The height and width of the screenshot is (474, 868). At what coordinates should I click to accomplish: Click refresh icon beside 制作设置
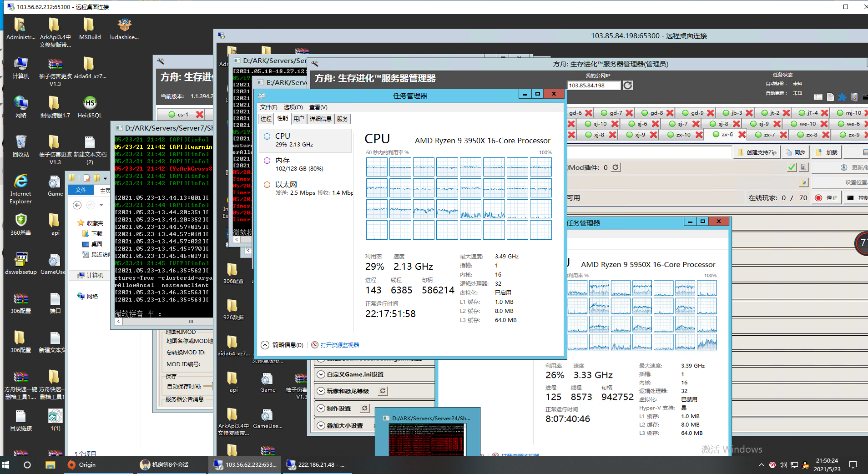click(x=365, y=408)
